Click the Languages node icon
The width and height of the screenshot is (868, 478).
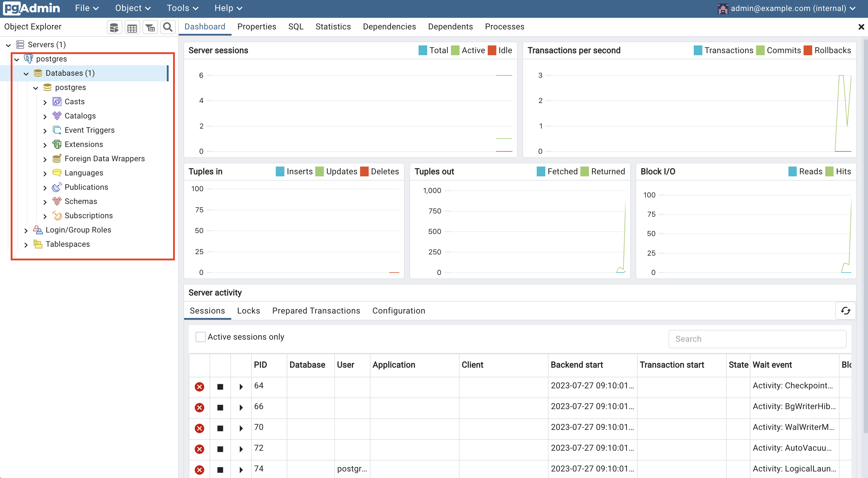click(x=57, y=172)
